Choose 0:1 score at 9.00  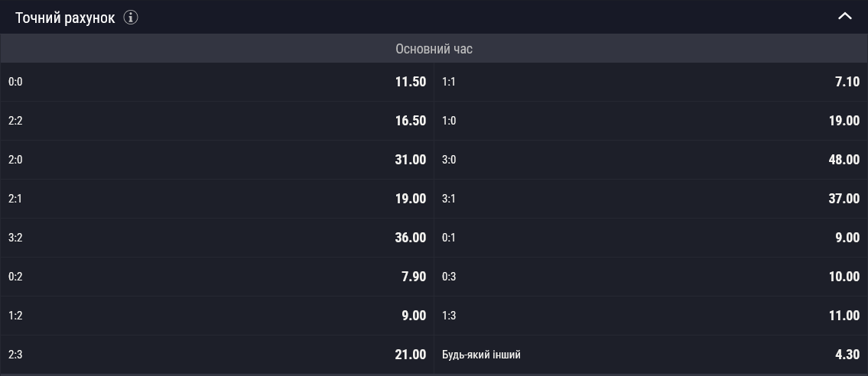click(x=651, y=238)
